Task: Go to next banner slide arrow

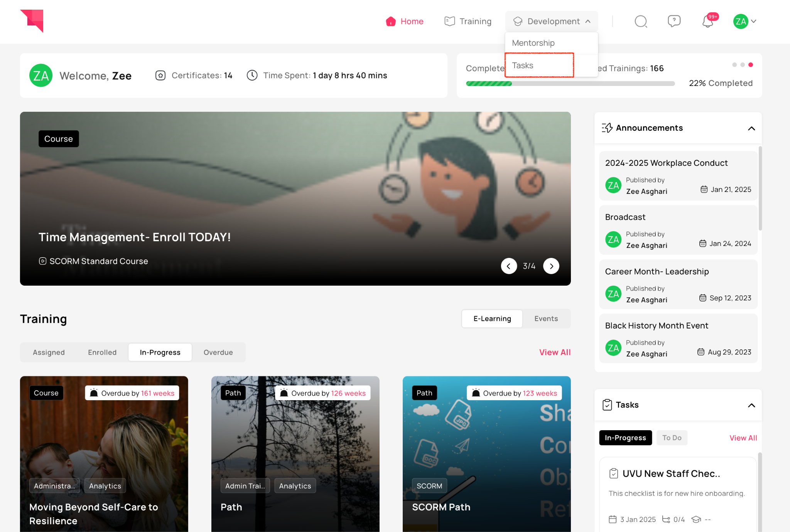Action: tap(551, 266)
